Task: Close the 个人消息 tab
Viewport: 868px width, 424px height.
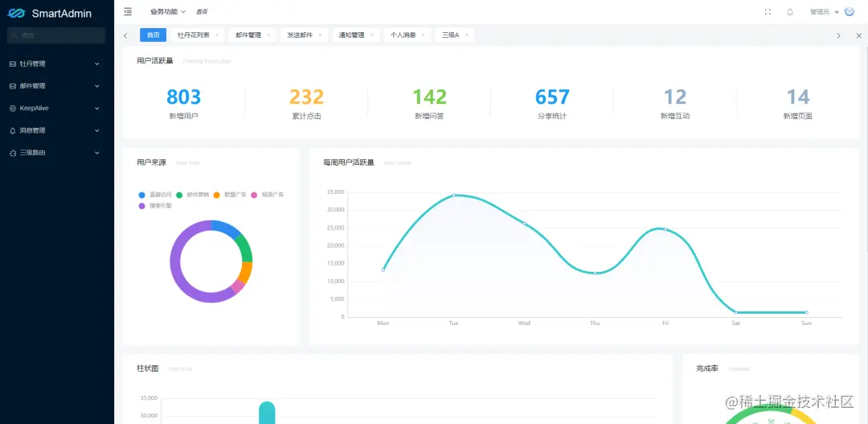Action: pos(423,35)
